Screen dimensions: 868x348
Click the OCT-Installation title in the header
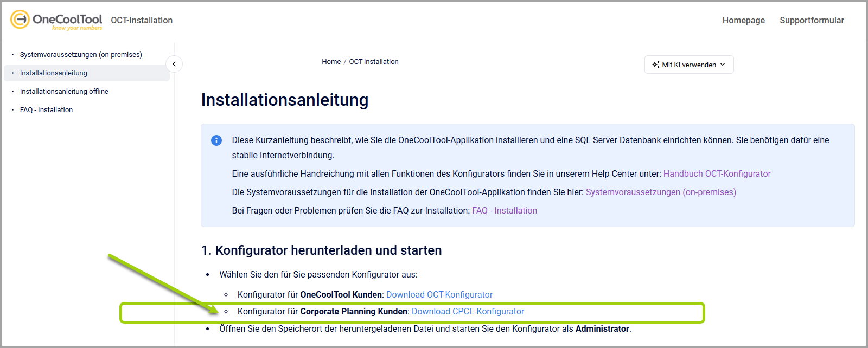click(x=142, y=21)
